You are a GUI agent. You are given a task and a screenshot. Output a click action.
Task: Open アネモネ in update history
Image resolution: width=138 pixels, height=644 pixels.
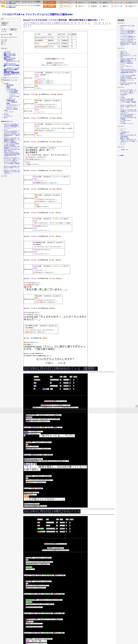point(123,122)
